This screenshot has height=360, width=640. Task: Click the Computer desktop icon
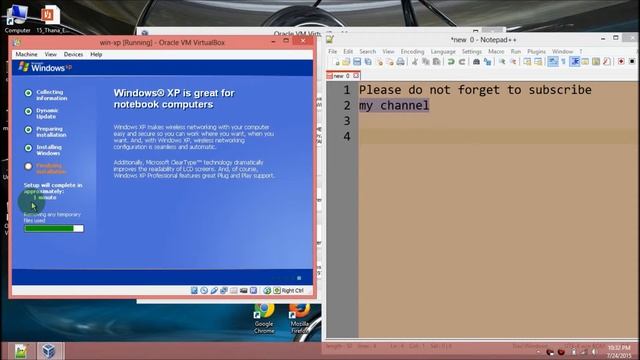click(17, 18)
